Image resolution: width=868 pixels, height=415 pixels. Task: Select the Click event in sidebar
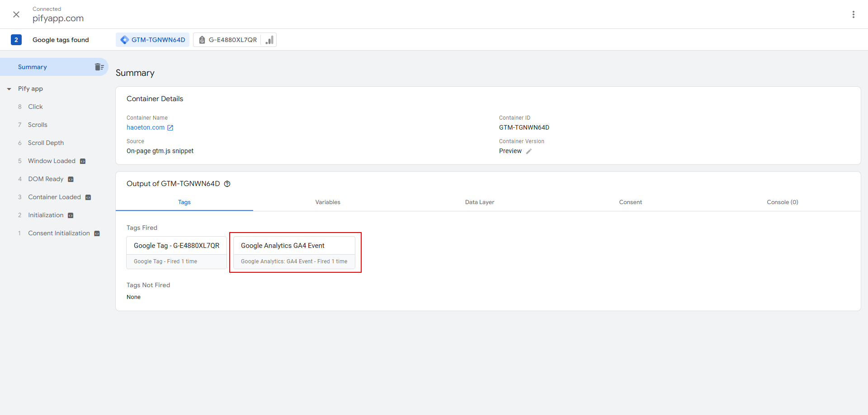pos(35,107)
